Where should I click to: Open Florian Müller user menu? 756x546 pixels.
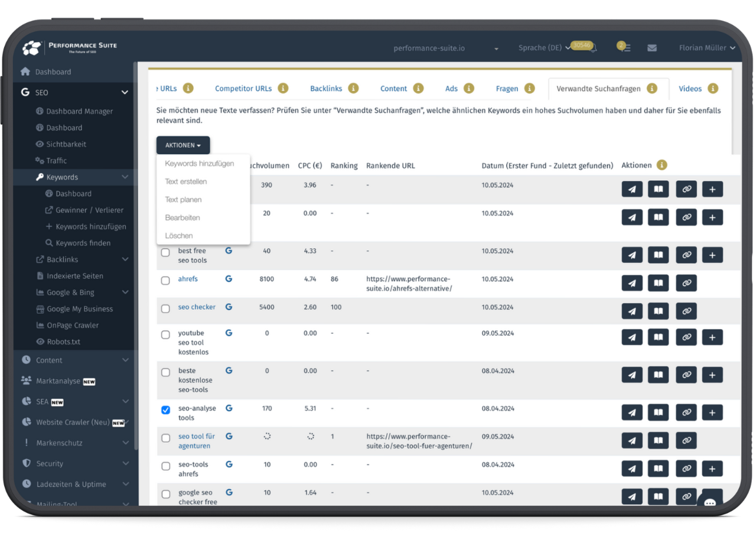point(707,48)
